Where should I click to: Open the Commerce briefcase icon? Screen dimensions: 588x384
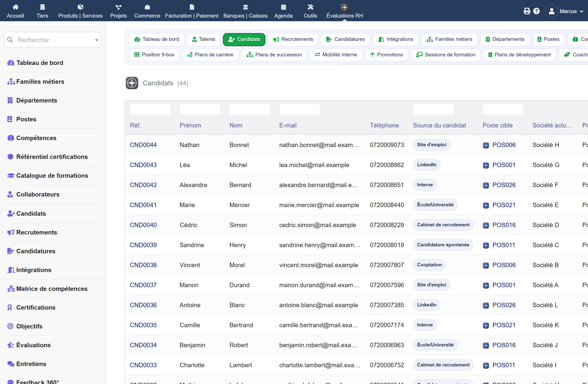click(147, 7)
